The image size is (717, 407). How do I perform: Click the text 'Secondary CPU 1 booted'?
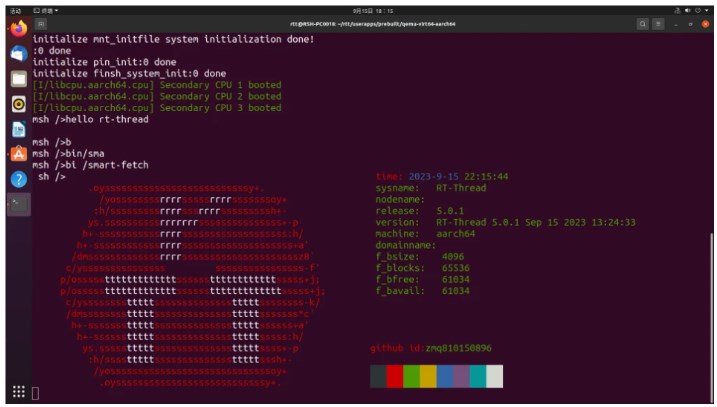[x=220, y=85]
